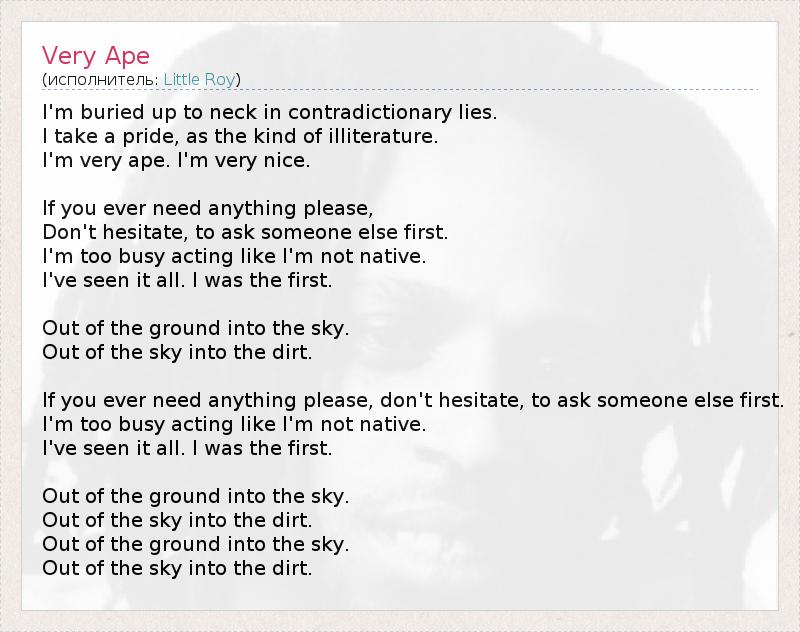Click the word "nice" in the lyrics

[x=289, y=160]
